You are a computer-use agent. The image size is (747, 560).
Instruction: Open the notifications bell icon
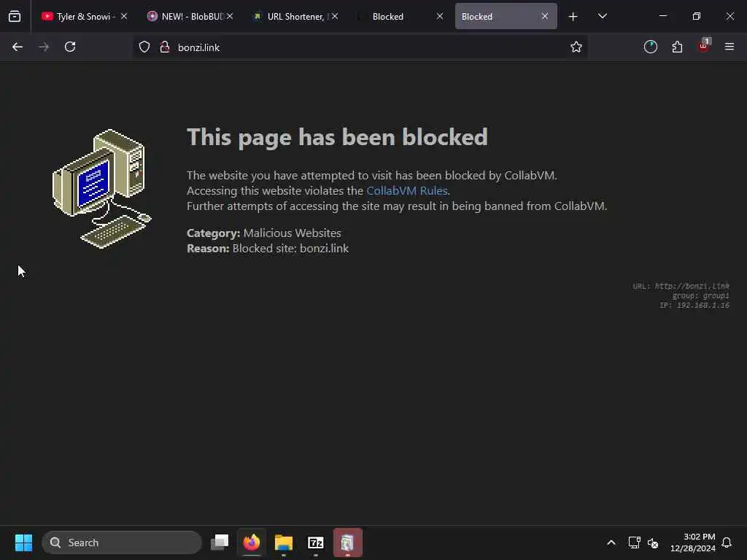[x=727, y=542]
